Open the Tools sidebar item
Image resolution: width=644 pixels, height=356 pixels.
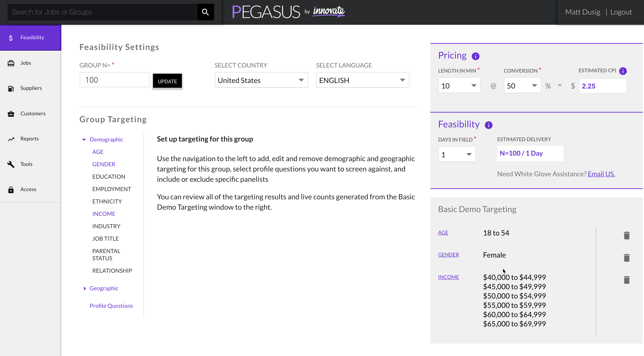[x=27, y=164]
